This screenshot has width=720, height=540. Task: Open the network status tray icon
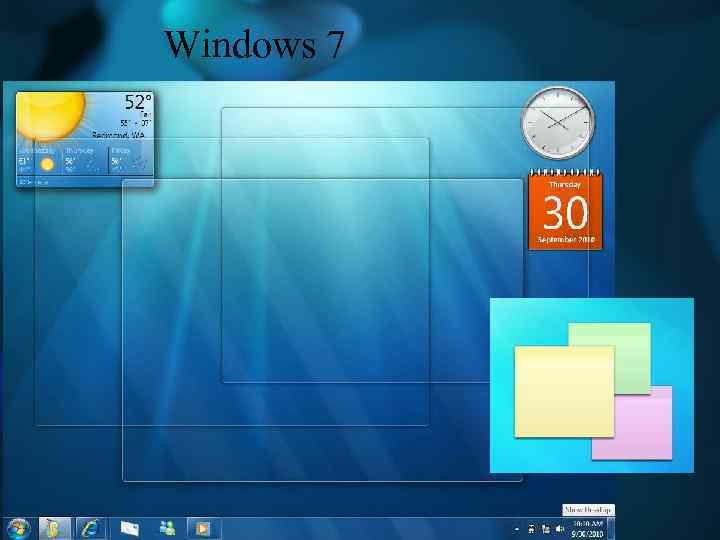[546, 529]
